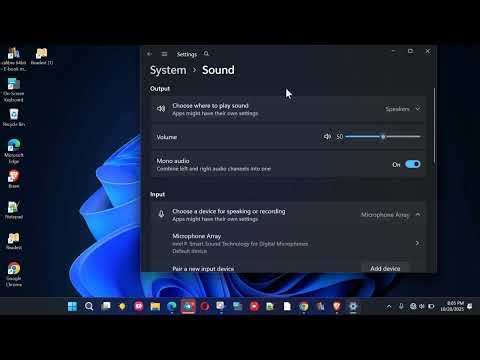The image size is (480, 360).
Task: Collapse the Microphone Array input section
Action: pyautogui.click(x=418, y=214)
